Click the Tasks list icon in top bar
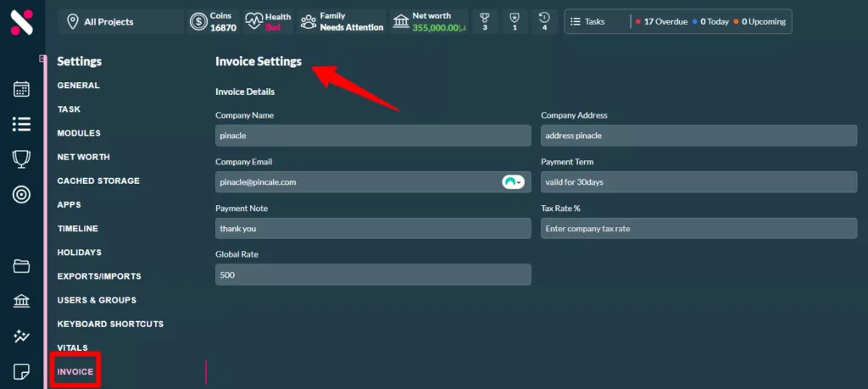The width and height of the screenshot is (868, 389). [576, 21]
